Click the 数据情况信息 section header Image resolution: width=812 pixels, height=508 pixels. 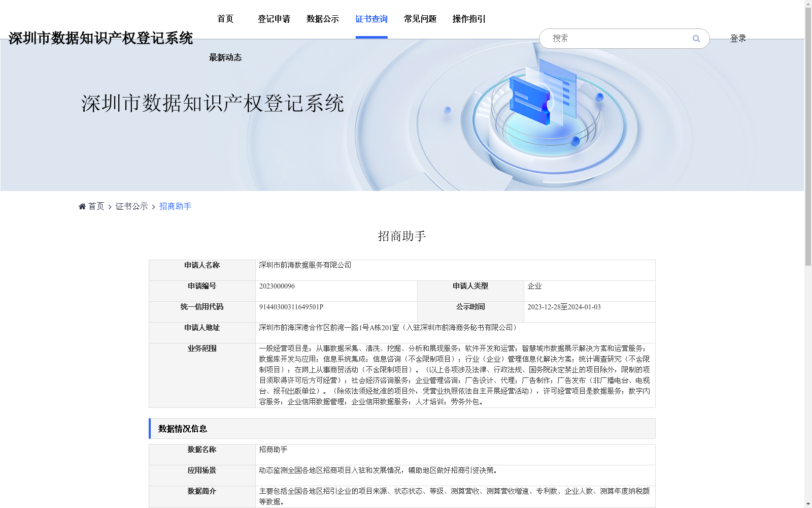point(402,429)
